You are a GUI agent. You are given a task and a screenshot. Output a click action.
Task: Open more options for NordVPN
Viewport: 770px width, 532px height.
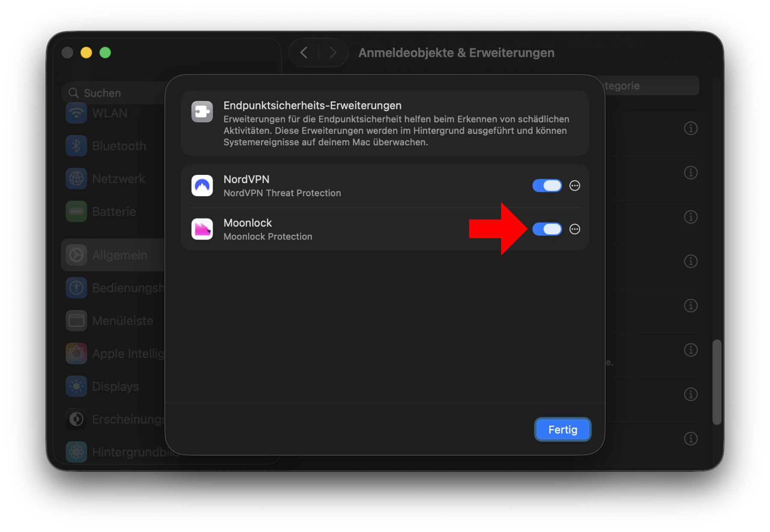[575, 186]
